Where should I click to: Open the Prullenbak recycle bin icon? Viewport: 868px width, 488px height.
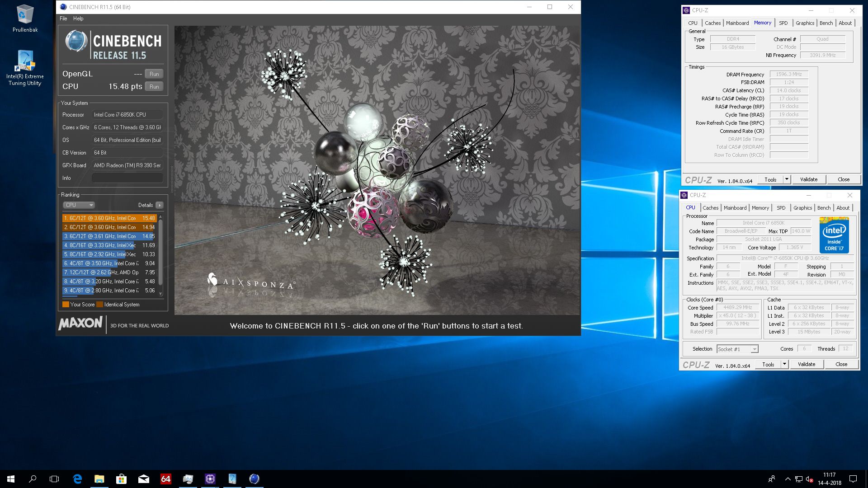pos(25,18)
